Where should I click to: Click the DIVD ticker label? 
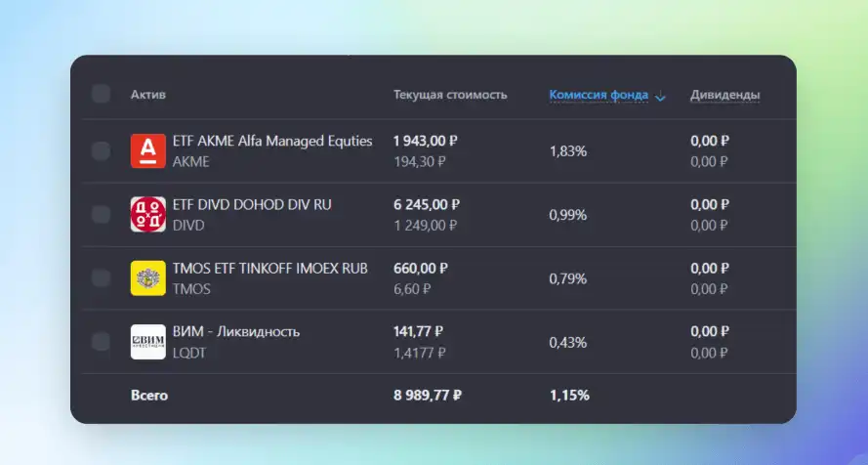pos(188,226)
